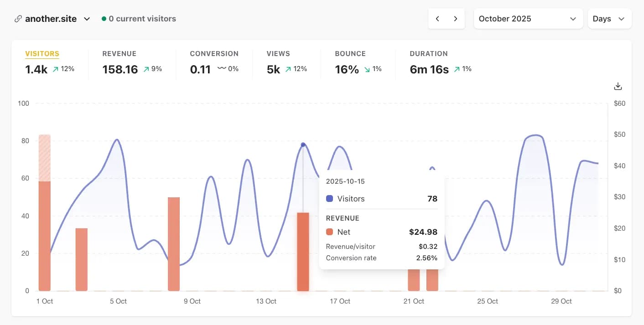Navigate to previous period with left arrow
Viewport: 644px width, 325px height.
[x=437, y=19]
